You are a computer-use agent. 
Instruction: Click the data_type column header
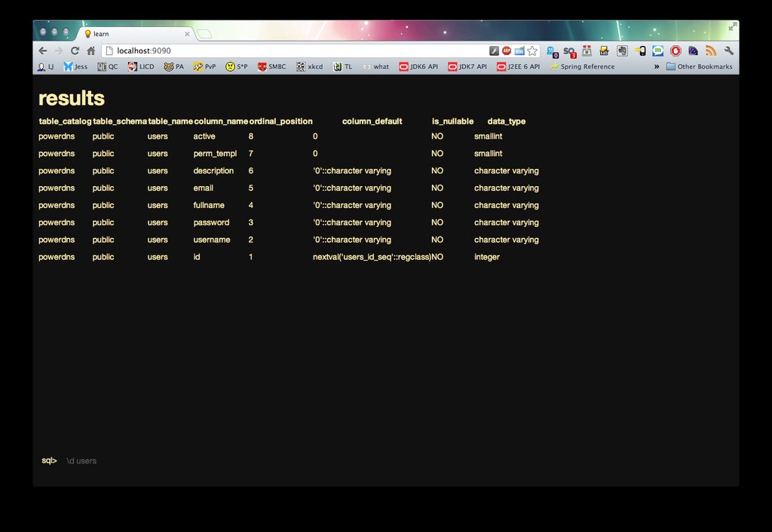click(x=506, y=121)
